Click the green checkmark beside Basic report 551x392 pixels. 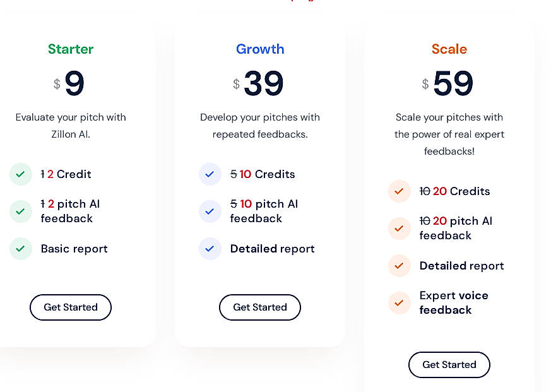click(x=21, y=249)
